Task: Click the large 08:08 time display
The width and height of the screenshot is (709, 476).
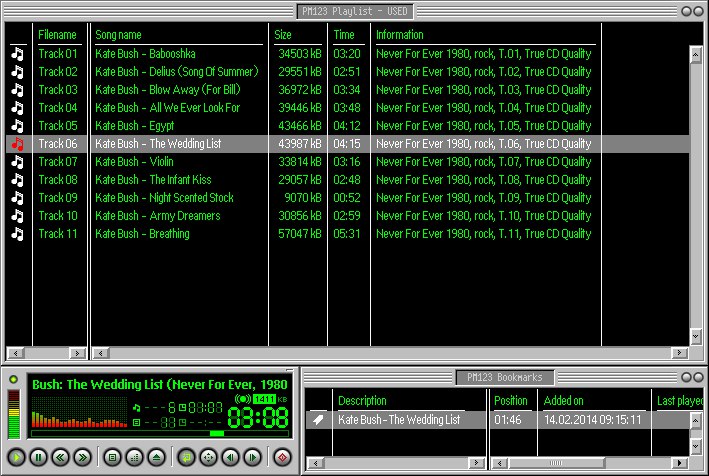Action: [258, 417]
